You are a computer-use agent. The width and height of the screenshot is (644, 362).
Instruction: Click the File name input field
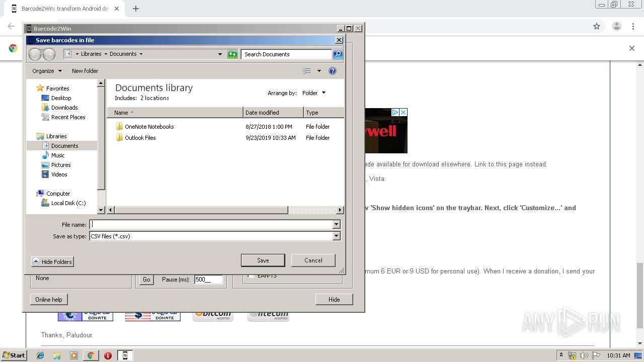click(211, 225)
